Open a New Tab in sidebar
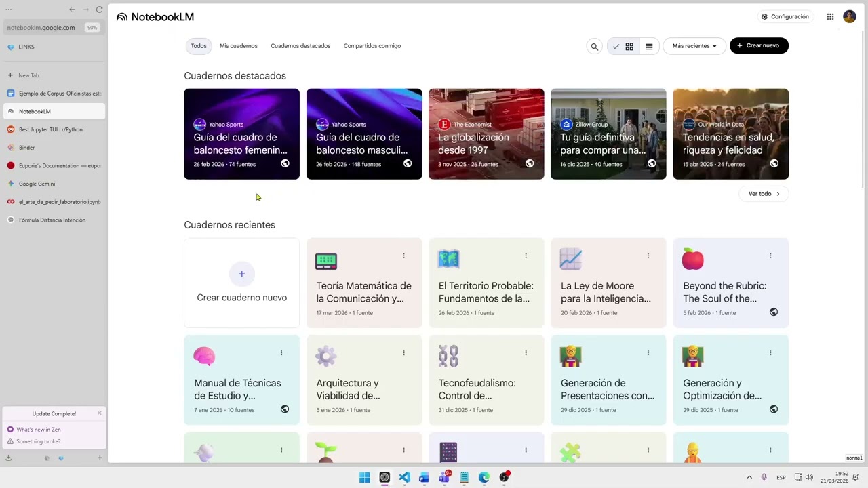Viewport: 868px width, 488px height. [x=54, y=75]
